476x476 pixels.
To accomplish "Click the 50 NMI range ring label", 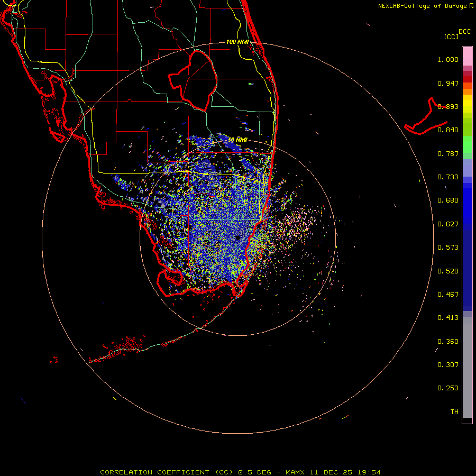I will pos(237,140).
